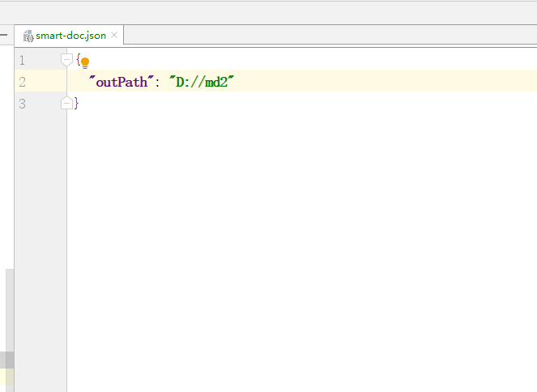Click the hide panel dash icon
The width and height of the screenshot is (537, 392).
click(x=4, y=36)
